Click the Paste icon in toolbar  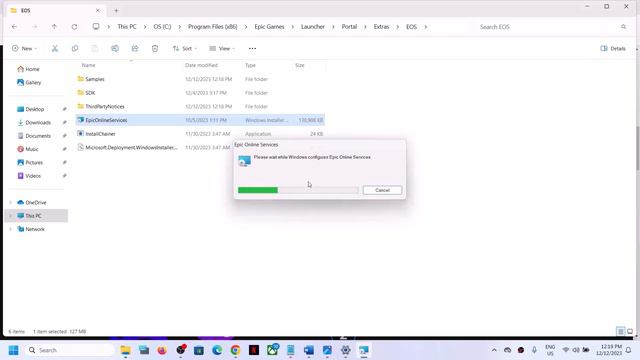[x=95, y=49]
